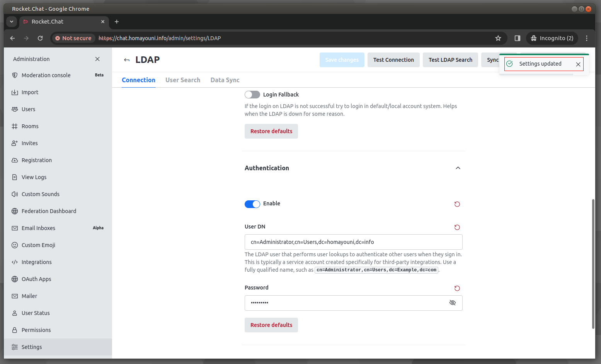Go back with Chrome back arrow
This screenshot has height=364, width=601.
click(x=12, y=38)
